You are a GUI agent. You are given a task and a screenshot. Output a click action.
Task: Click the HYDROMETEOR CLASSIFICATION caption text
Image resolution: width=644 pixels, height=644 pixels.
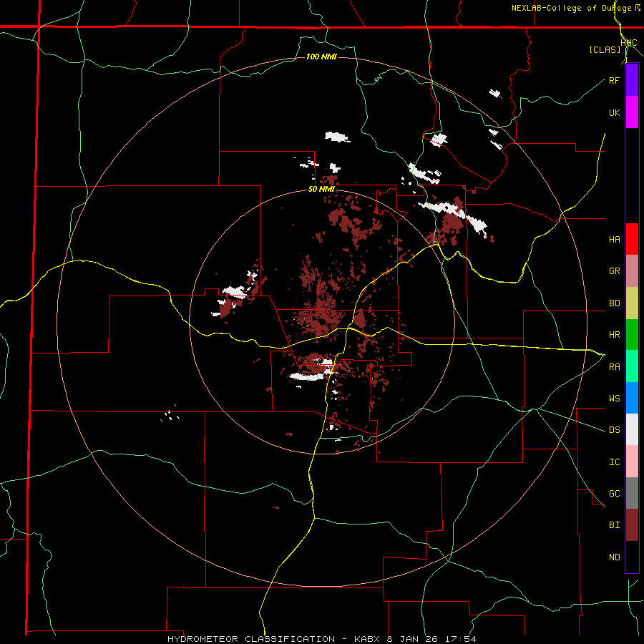(251, 639)
